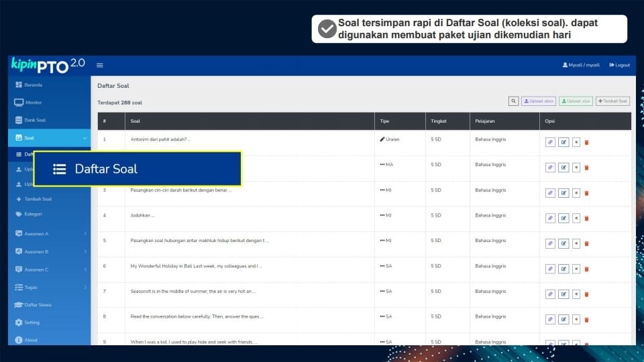Click trash icon on row 6
Screen dimensions: 644x362
pyautogui.click(x=586, y=269)
